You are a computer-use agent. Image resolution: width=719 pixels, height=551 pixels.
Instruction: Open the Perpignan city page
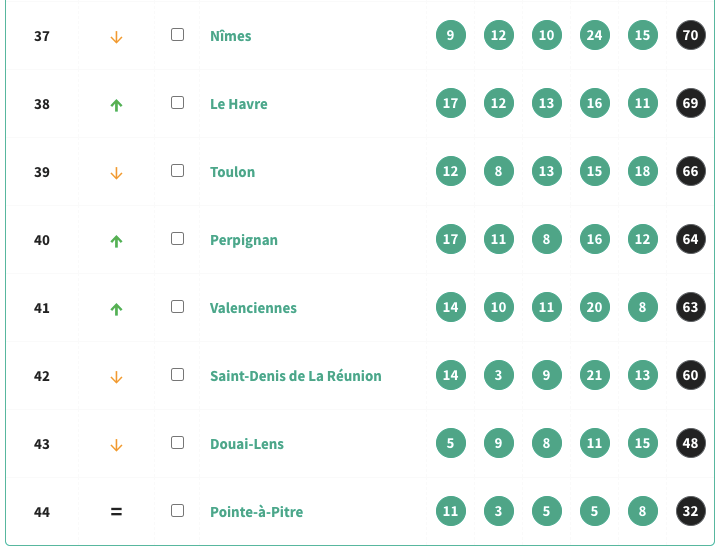(244, 240)
